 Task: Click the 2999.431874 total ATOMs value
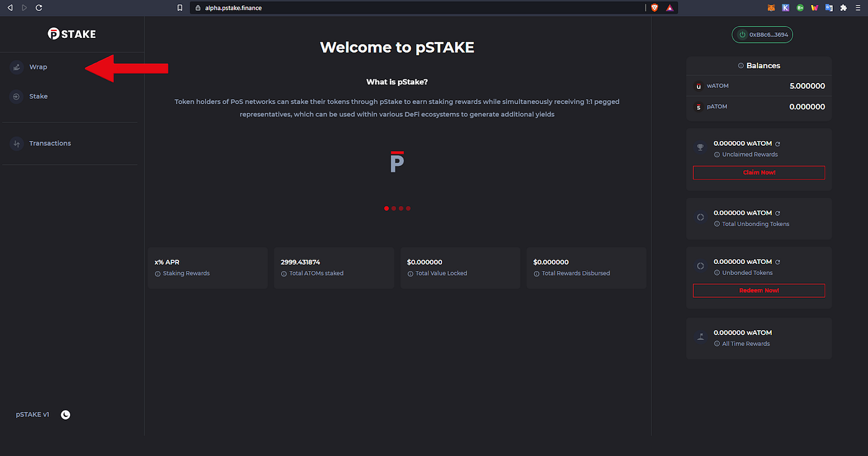[x=301, y=262]
